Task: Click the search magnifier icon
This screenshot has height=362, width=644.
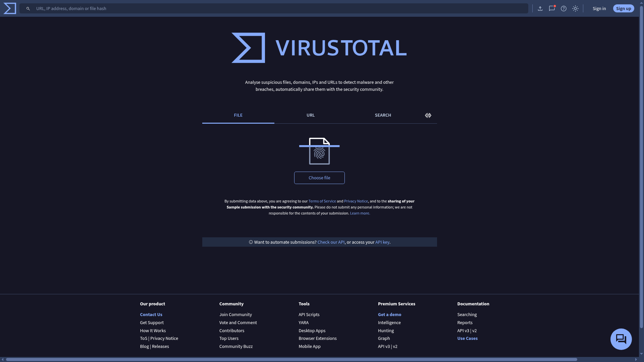Action: tap(28, 9)
